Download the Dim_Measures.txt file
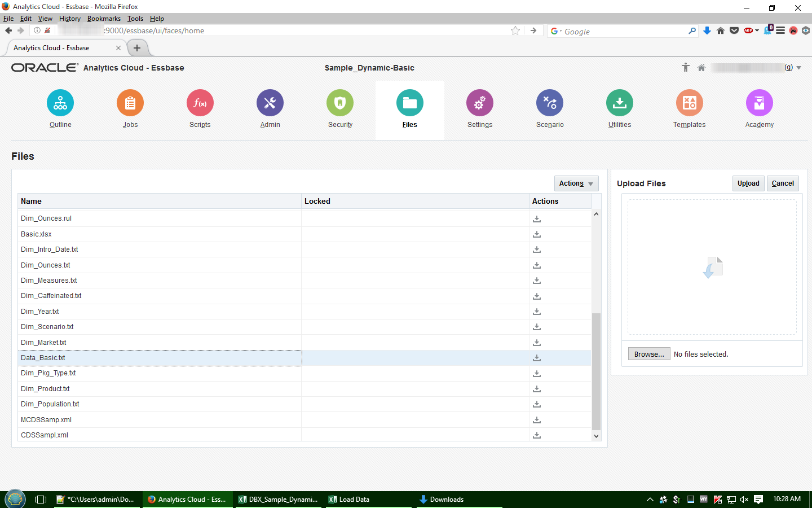 [x=537, y=281]
